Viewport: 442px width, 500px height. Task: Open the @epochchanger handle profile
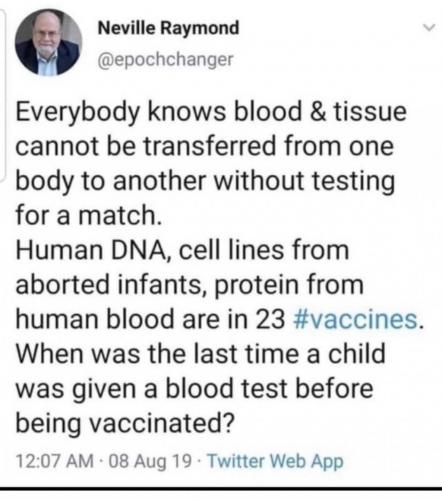click(165, 60)
